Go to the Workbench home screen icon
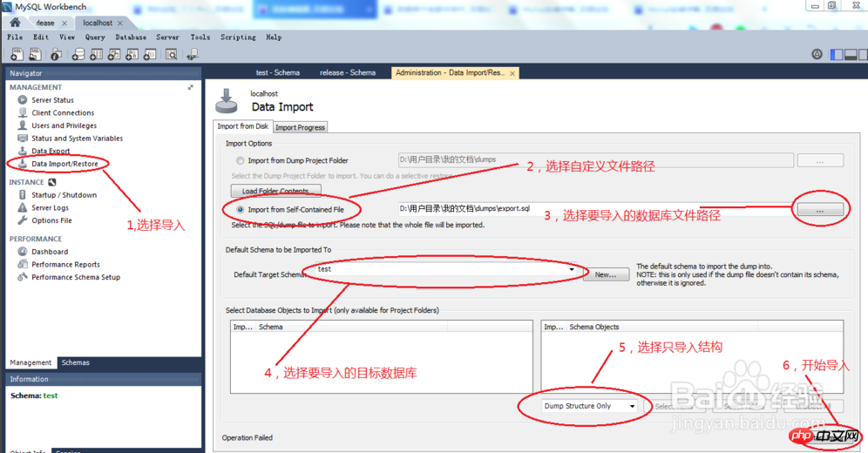Screen dimensions: 868x453 pos(15,23)
